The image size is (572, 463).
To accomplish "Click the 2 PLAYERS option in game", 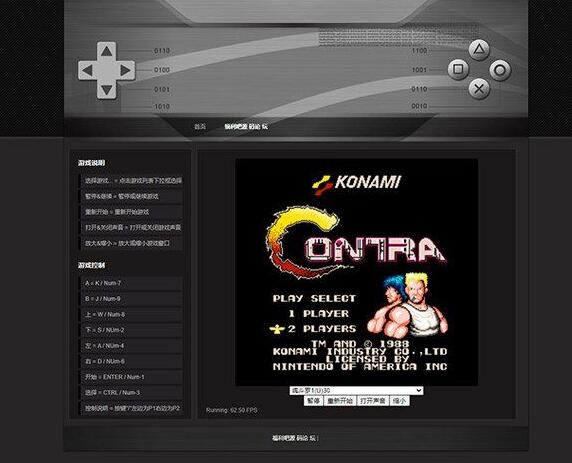I will click(322, 329).
